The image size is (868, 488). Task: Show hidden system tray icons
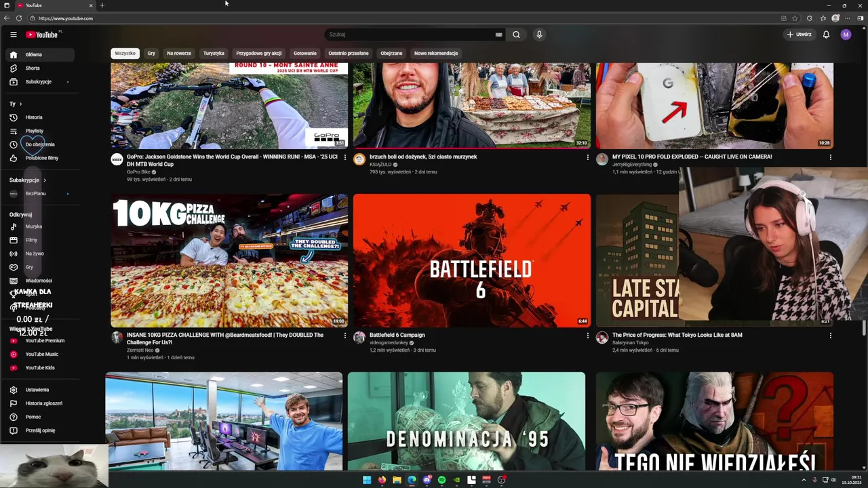(x=806, y=480)
